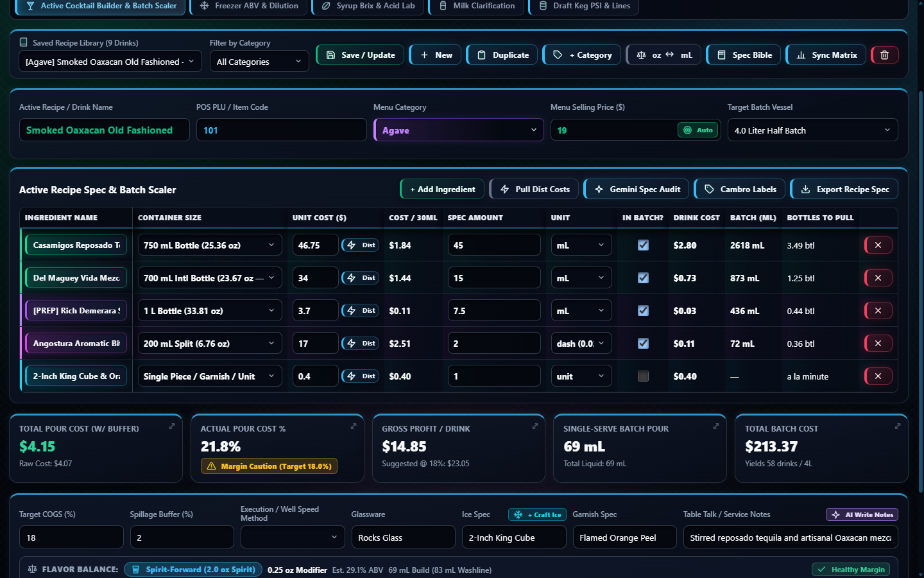
Task: Duplicate the current recipe
Action: point(502,55)
